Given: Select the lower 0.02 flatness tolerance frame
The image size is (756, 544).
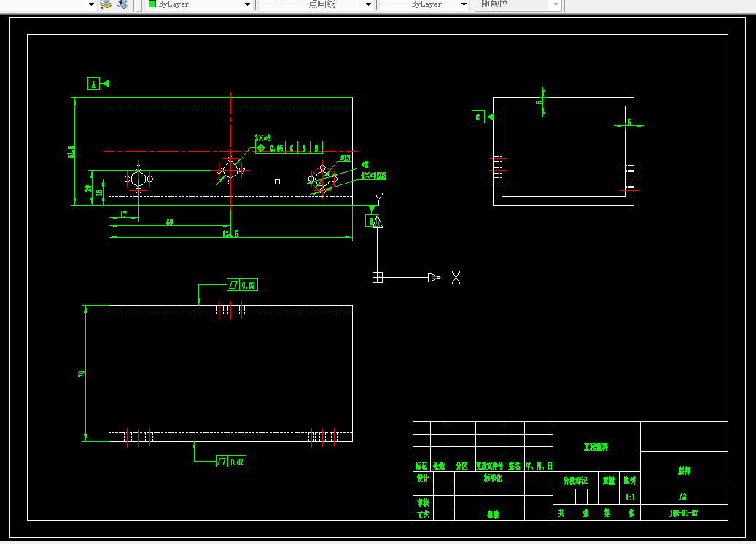Looking at the screenshot, I should tap(231, 462).
